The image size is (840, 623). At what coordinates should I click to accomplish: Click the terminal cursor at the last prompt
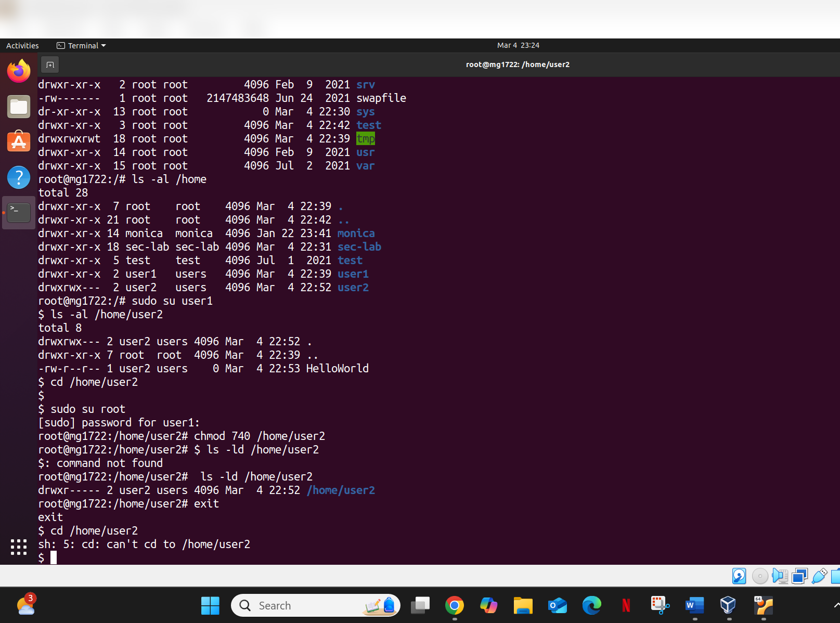point(54,557)
